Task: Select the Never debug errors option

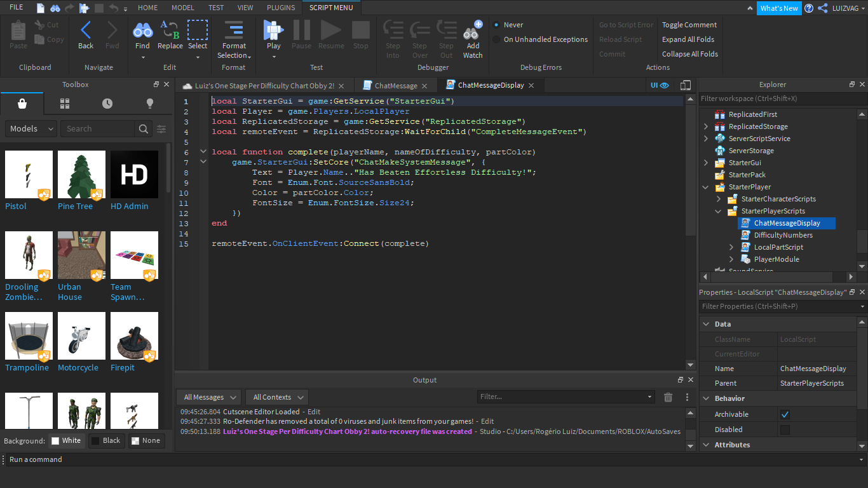Action: tap(496, 25)
